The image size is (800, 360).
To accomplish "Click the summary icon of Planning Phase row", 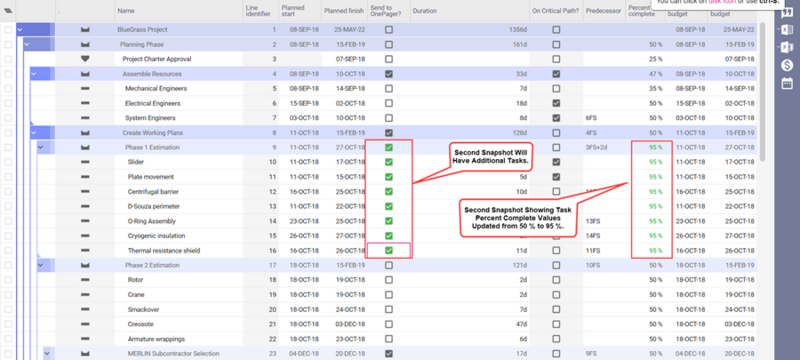I will pos(85,44).
